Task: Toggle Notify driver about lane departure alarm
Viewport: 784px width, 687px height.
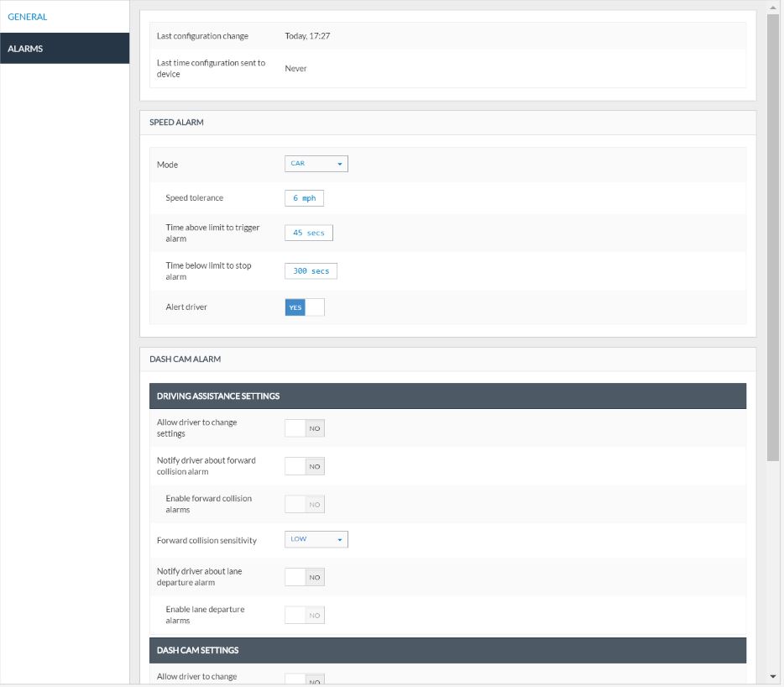Action: tap(305, 578)
